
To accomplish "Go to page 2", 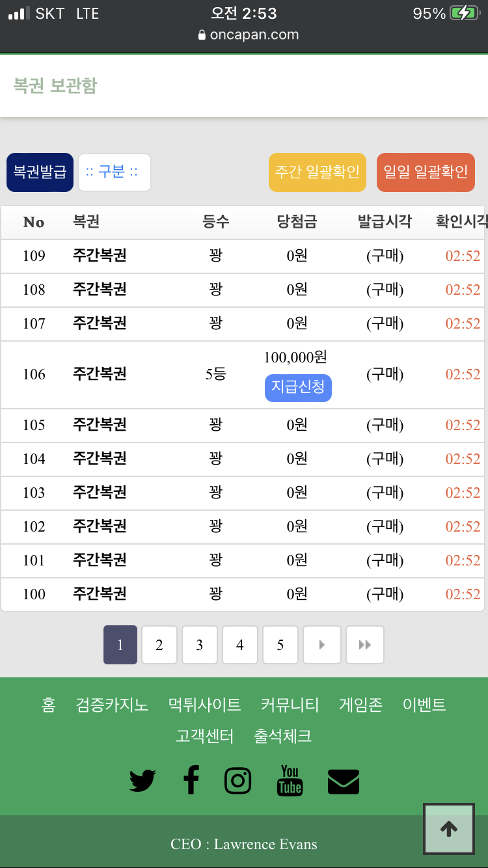I will (159, 645).
